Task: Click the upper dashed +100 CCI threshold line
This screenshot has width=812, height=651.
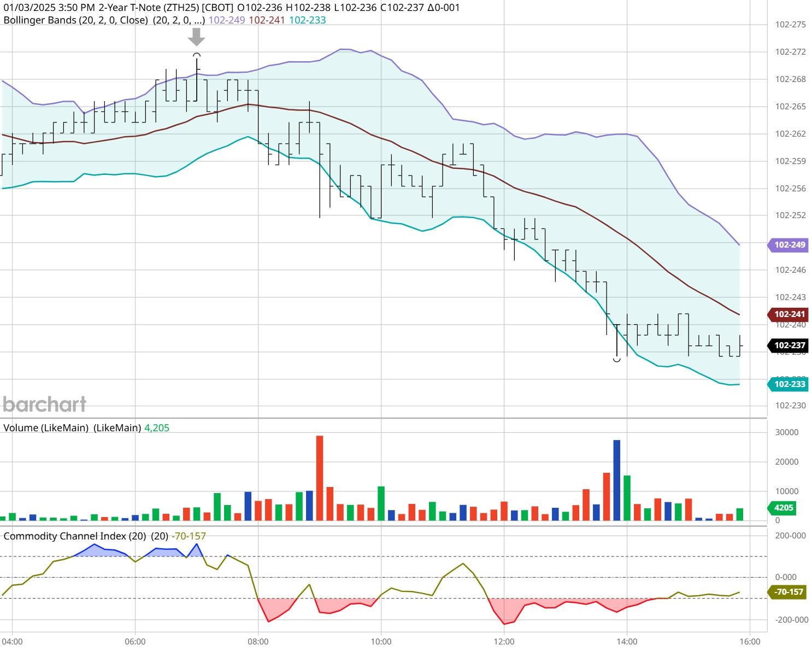Action: [x=383, y=556]
